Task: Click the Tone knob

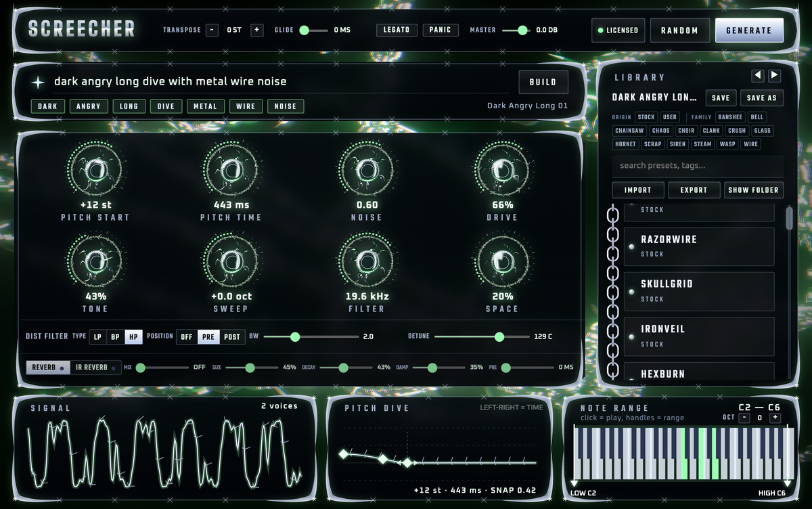Action: coord(95,261)
